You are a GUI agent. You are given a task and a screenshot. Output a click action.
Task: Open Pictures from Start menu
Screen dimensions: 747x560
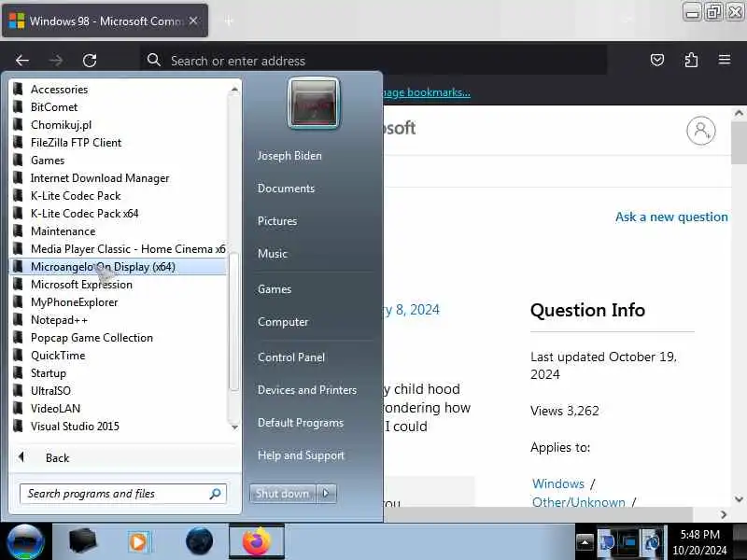tap(277, 221)
